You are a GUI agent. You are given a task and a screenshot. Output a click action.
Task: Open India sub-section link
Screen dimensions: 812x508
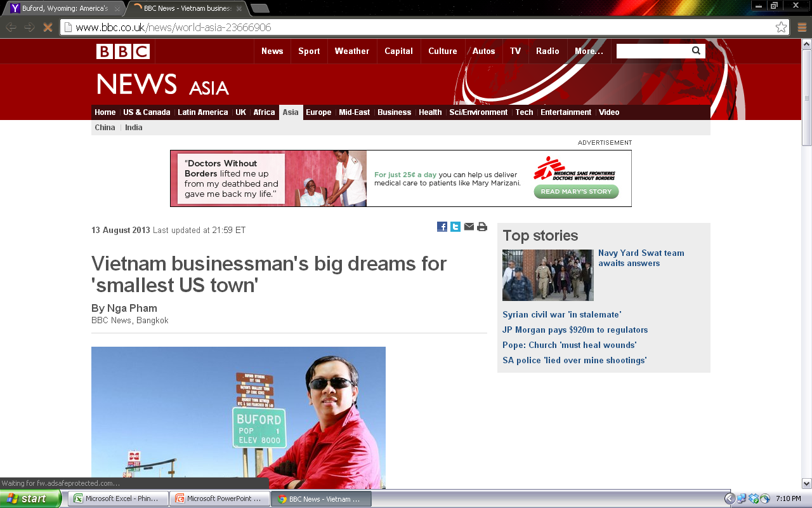pos(134,128)
